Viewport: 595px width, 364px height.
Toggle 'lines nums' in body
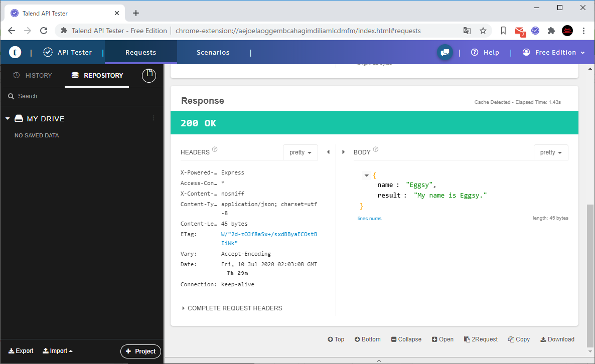369,219
